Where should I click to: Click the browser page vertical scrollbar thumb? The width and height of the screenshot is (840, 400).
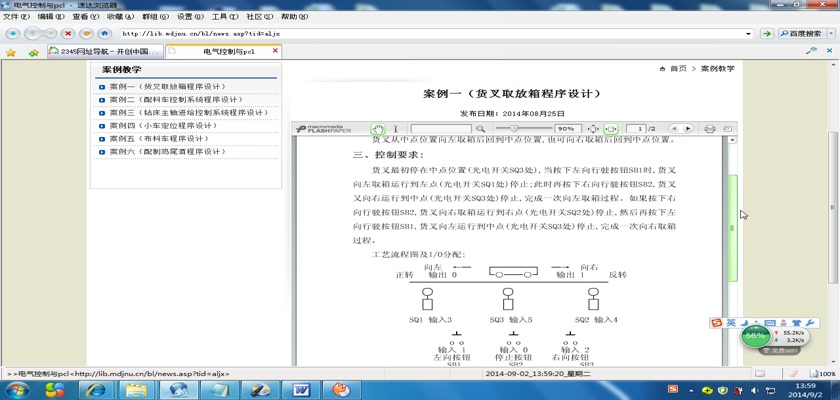pos(832,208)
